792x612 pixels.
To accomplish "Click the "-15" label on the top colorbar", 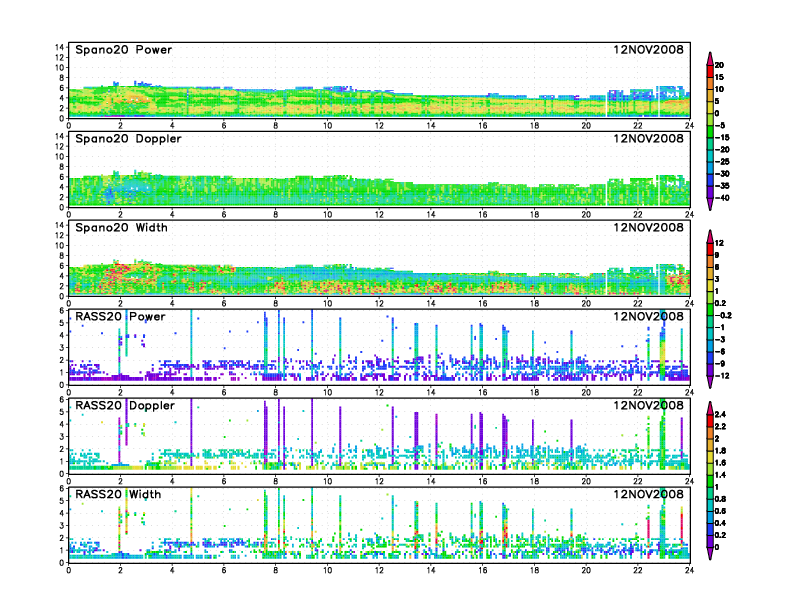I will 722,137.
